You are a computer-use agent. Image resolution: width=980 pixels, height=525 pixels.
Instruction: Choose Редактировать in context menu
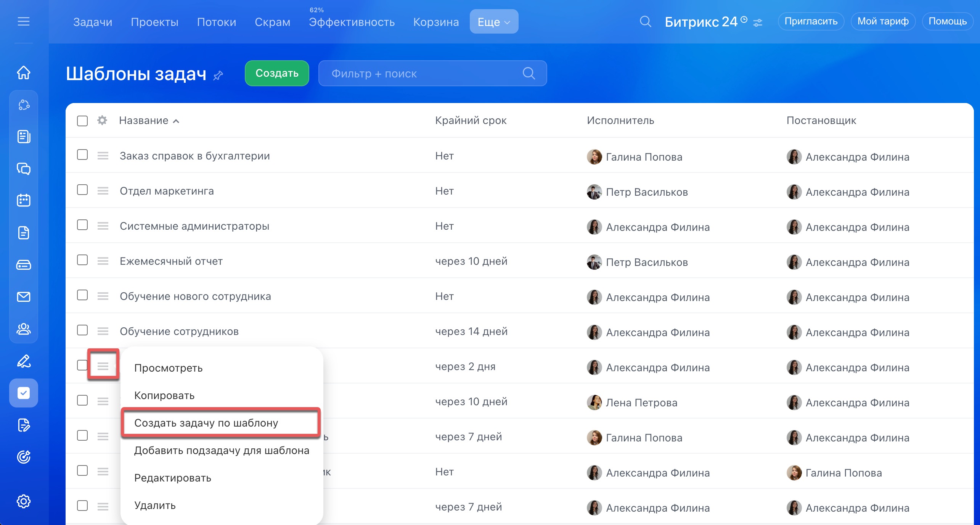(x=222, y=478)
